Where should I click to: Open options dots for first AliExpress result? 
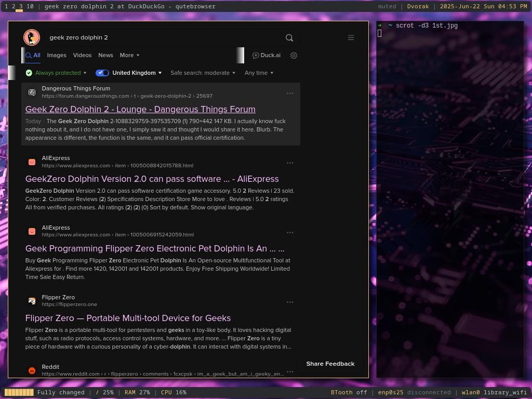290,163
